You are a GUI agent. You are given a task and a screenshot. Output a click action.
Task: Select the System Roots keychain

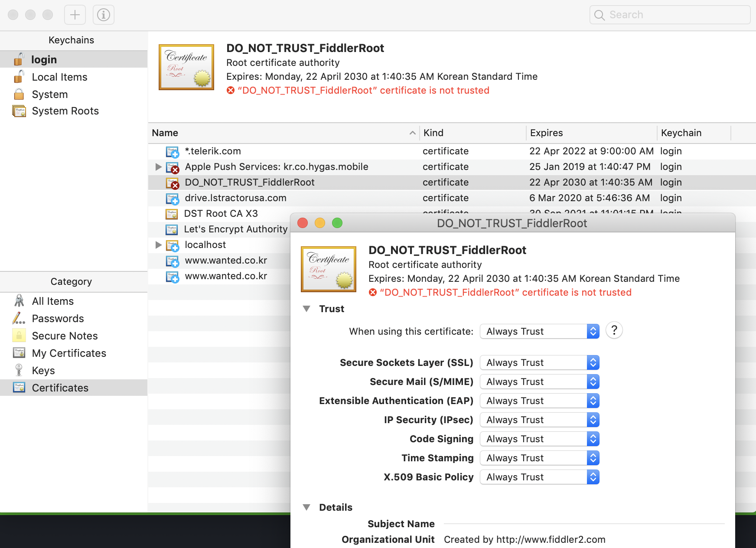point(74,111)
